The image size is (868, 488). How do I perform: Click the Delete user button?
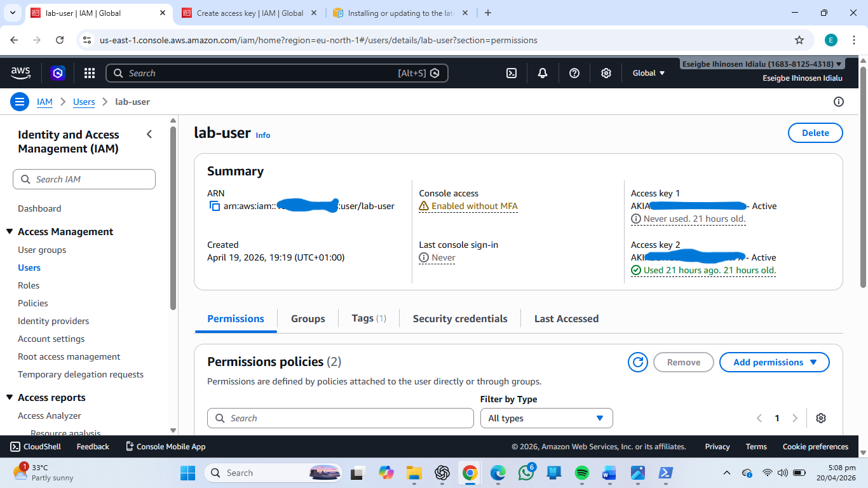point(815,133)
